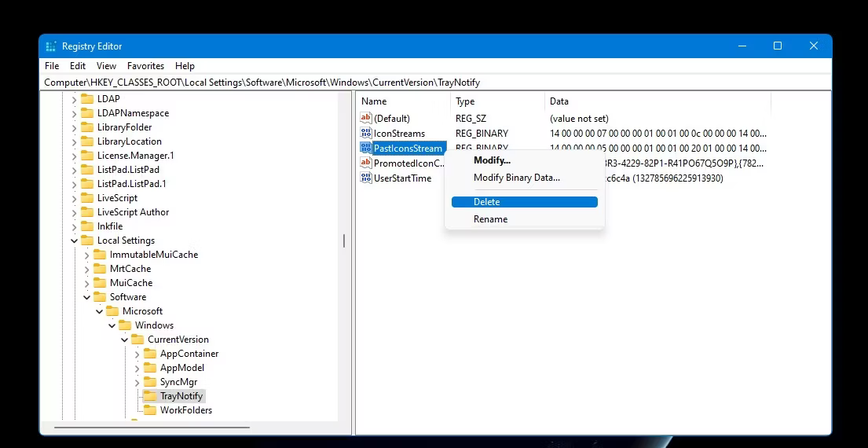Click the tree pane horizontal scrollbar thumb

point(152,427)
